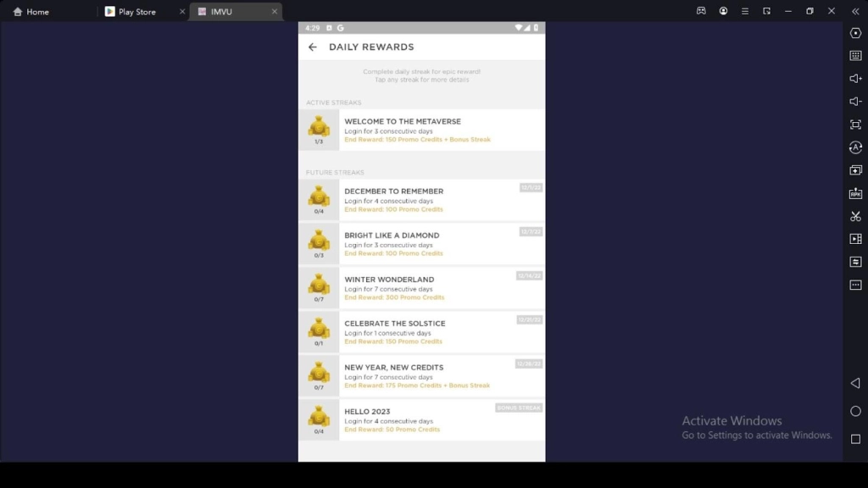Tap the Welcome to the Metaverse coin icon
This screenshot has height=488, width=868.
(x=319, y=125)
